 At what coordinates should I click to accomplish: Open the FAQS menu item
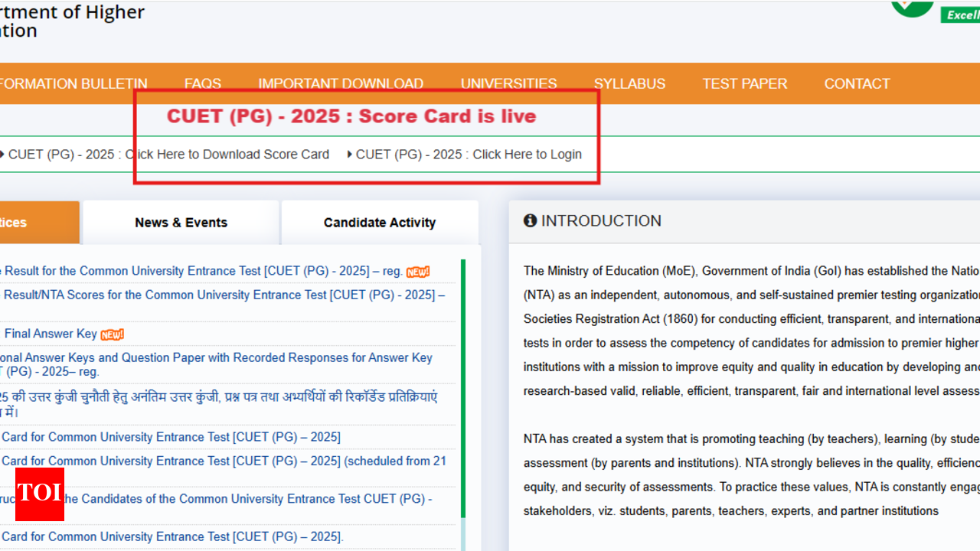pos(203,84)
